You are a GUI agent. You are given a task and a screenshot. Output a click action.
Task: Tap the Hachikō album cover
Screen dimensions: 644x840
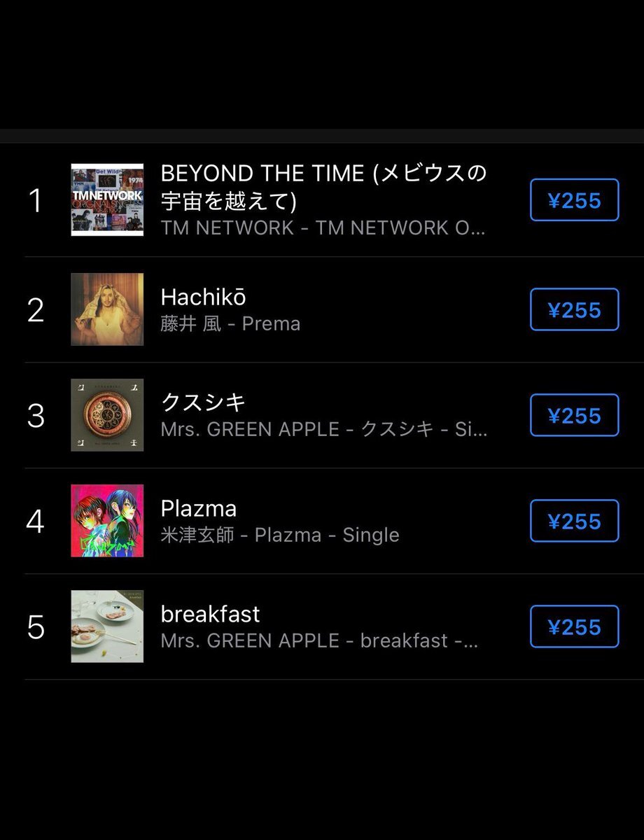[x=107, y=309]
